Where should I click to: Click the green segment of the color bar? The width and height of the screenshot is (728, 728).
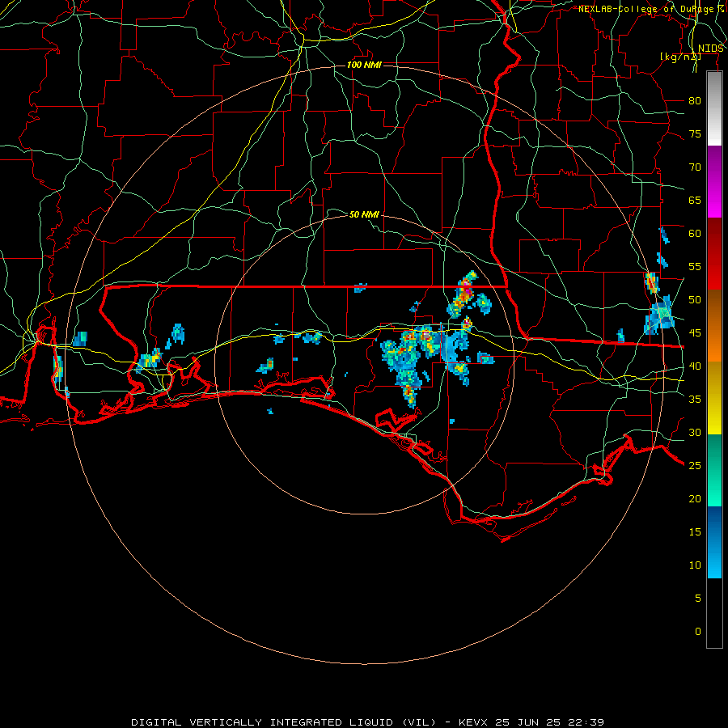coord(714,470)
